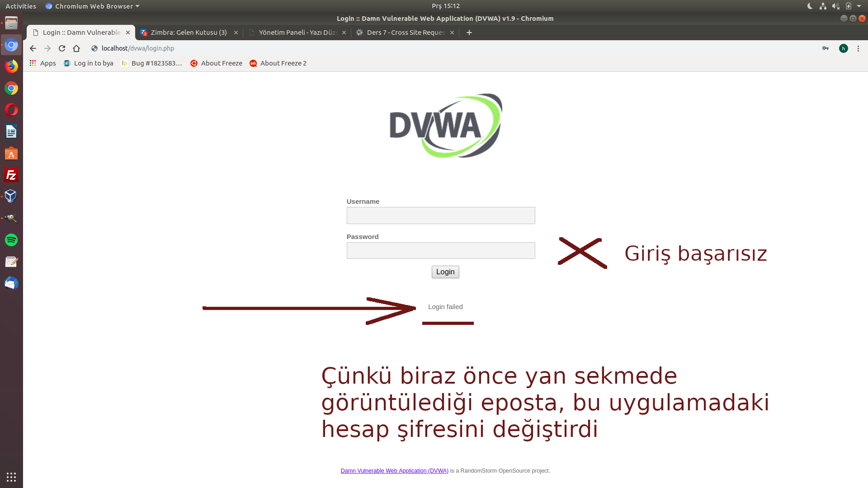Launch FileZilla from the dock
The image size is (868, 488).
(x=11, y=175)
